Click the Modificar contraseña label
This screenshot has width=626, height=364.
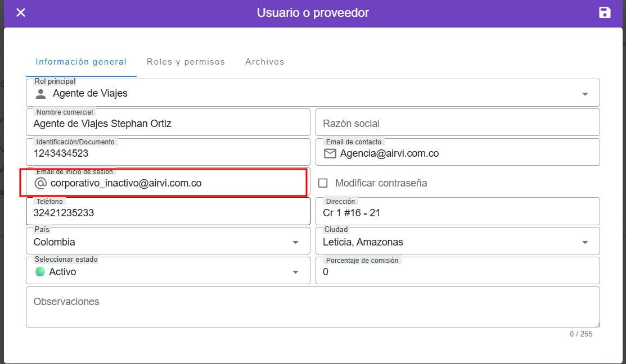pos(381,183)
